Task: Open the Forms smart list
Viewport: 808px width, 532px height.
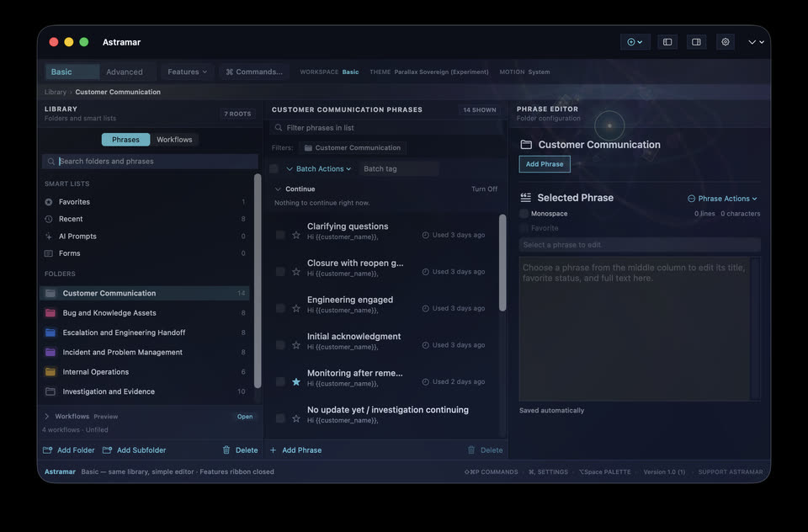Action: [145, 253]
